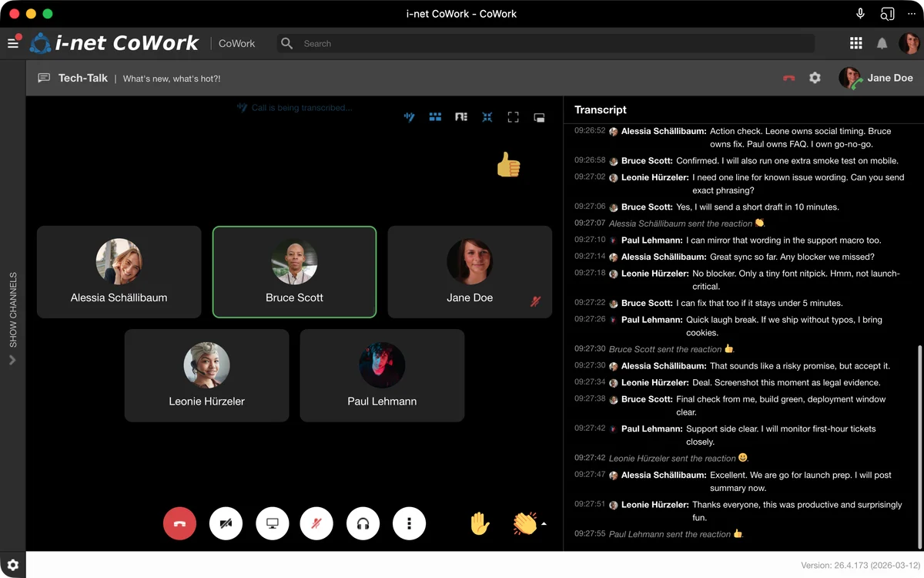Toggle your camera on

tap(226, 523)
